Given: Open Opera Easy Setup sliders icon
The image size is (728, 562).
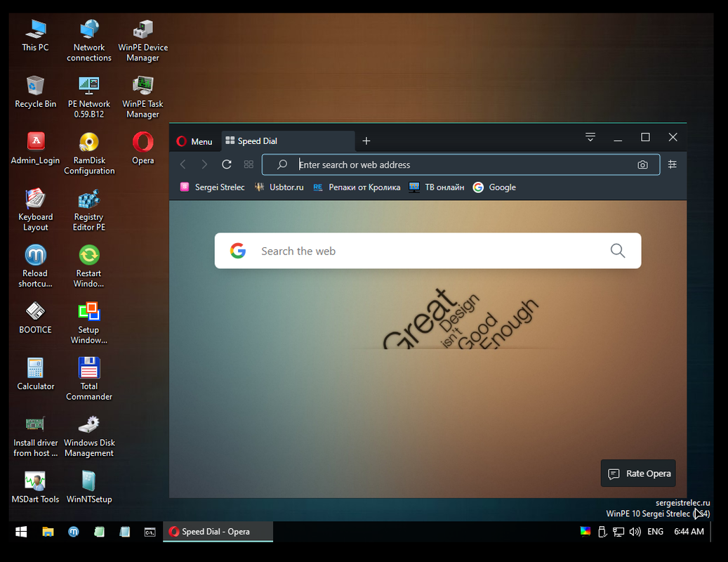Looking at the screenshot, I should 673,164.
